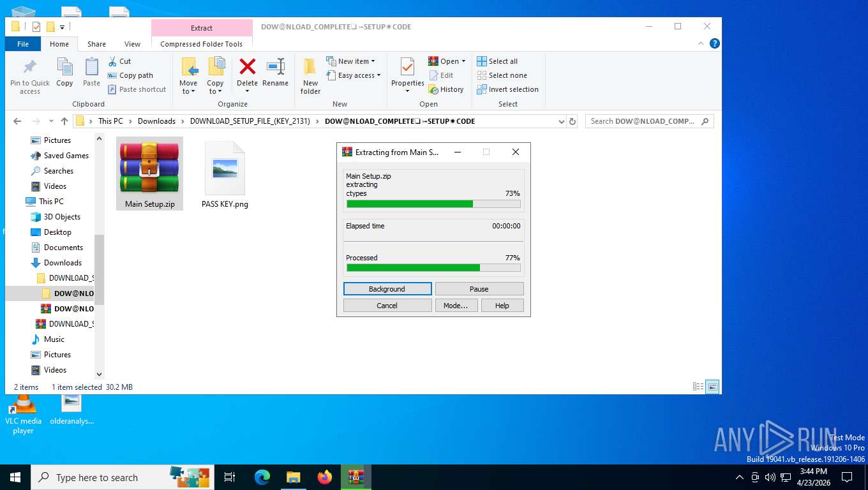Screen dimensions: 868x490
Task: Open the WinRAR taskbar button
Action: (x=356, y=477)
